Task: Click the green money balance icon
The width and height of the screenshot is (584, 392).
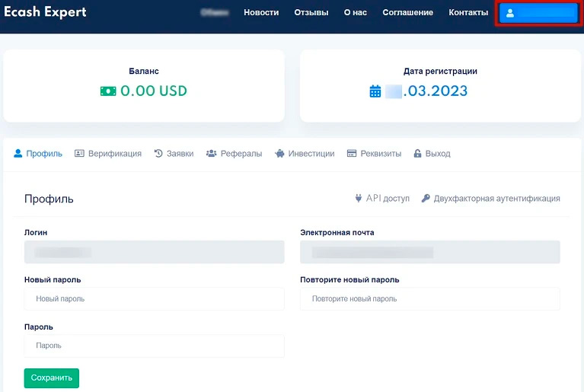Action: coord(108,91)
